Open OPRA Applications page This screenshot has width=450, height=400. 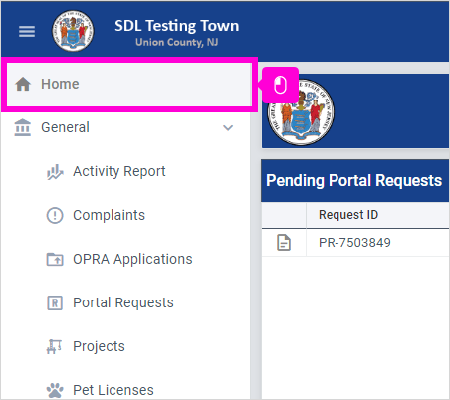coord(133,259)
